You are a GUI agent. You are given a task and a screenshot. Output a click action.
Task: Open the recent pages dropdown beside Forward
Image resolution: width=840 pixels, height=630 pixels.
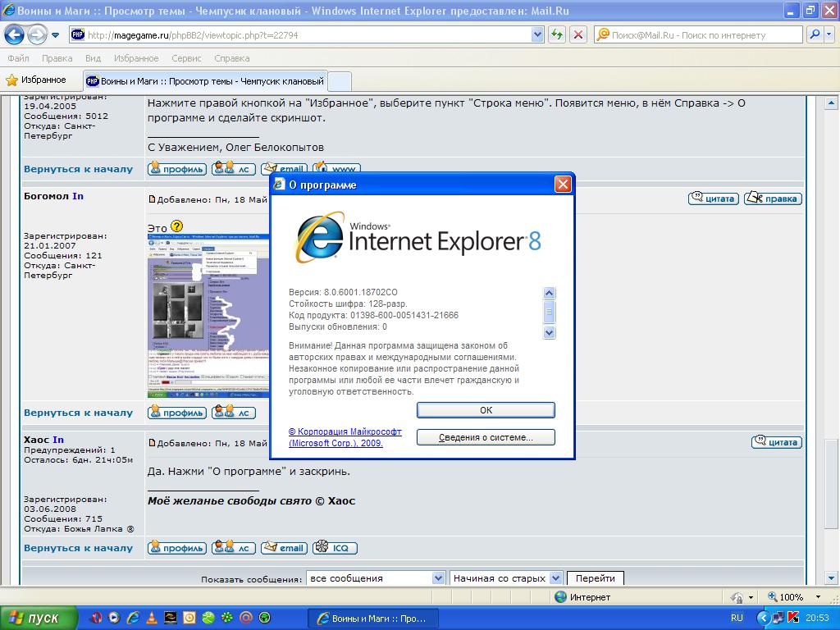coord(55,35)
